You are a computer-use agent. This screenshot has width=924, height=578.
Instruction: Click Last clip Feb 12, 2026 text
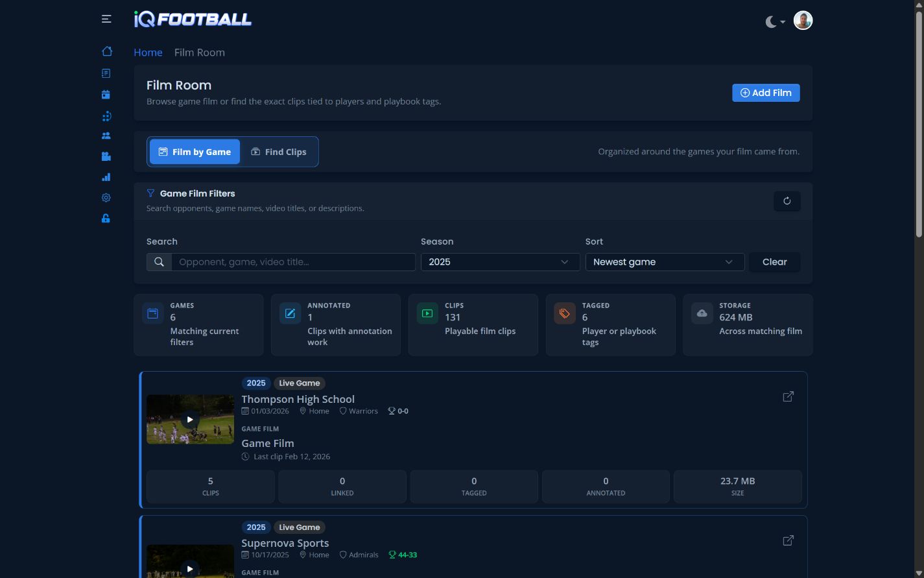click(x=292, y=457)
